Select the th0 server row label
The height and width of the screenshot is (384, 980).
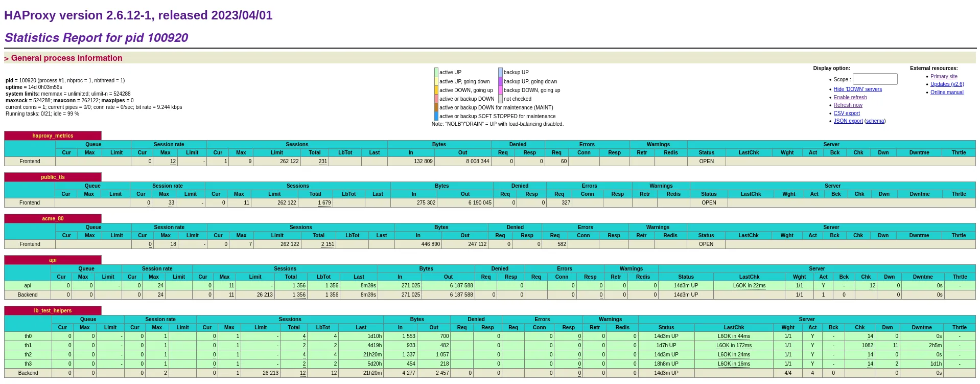coord(28,336)
